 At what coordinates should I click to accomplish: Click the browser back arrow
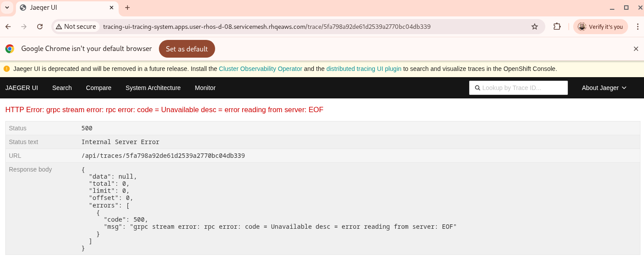[x=8, y=27]
